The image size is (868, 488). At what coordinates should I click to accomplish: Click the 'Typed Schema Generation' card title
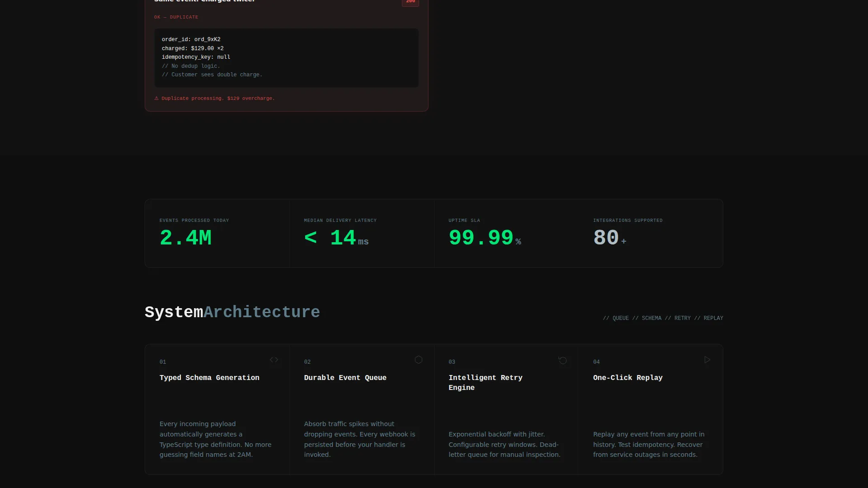(209, 378)
